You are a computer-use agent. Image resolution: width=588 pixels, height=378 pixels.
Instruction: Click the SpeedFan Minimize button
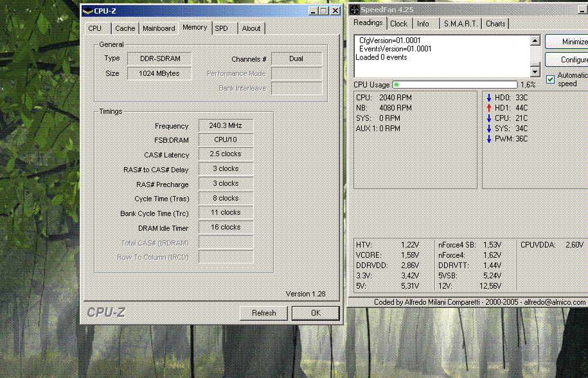pos(567,42)
